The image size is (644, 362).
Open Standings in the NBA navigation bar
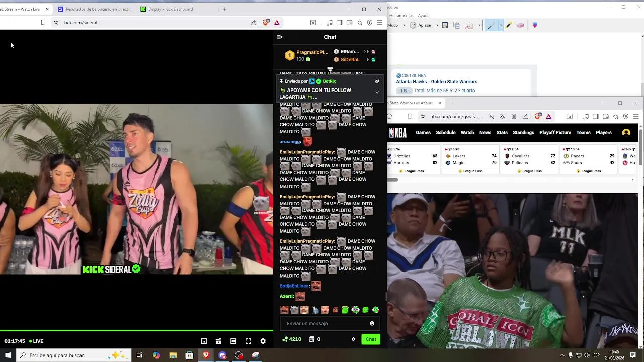tap(523, 133)
